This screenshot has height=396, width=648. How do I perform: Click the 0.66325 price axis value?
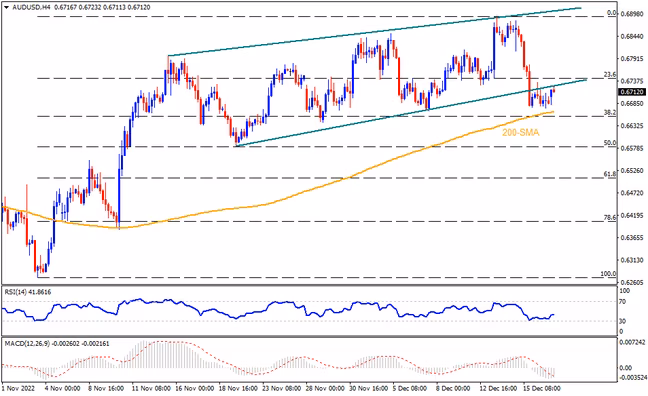point(632,126)
